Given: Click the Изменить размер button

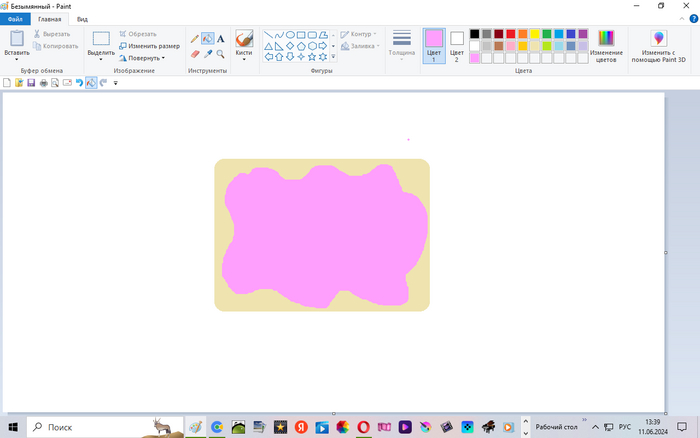Looking at the screenshot, I should 149,46.
